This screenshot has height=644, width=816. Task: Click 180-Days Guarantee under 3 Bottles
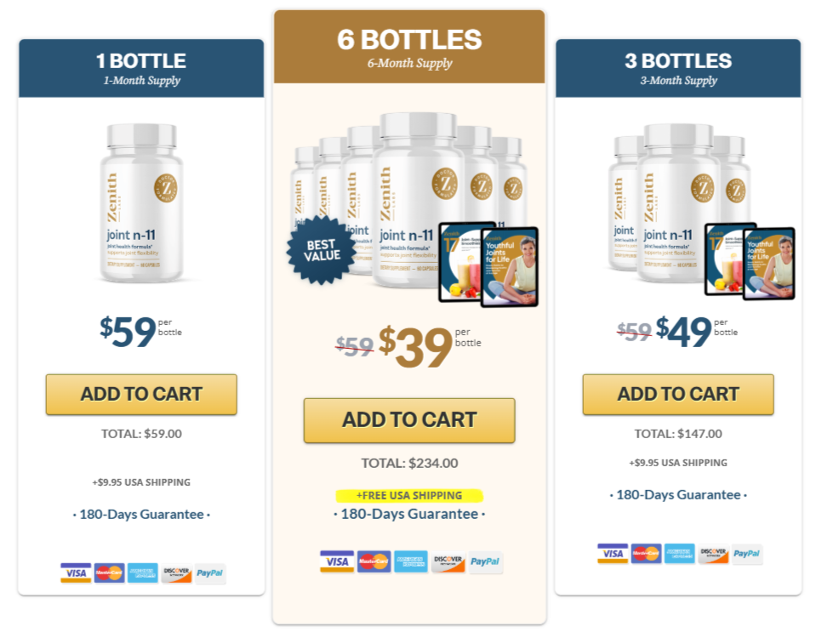[x=678, y=495]
